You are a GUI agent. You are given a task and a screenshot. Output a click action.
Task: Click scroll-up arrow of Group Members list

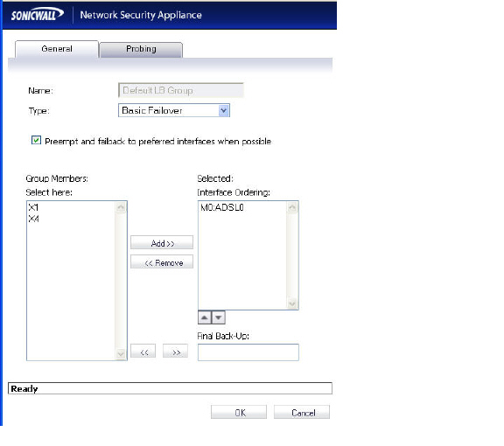pos(121,207)
